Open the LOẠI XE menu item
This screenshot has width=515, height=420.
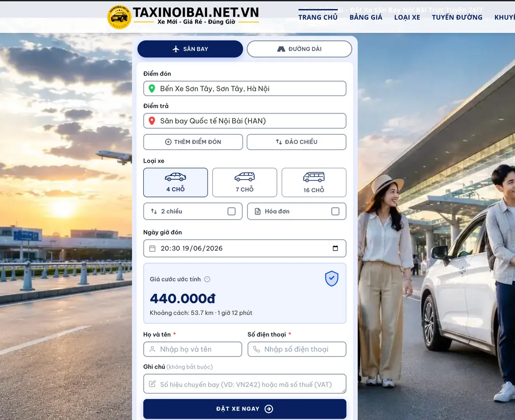pos(407,17)
